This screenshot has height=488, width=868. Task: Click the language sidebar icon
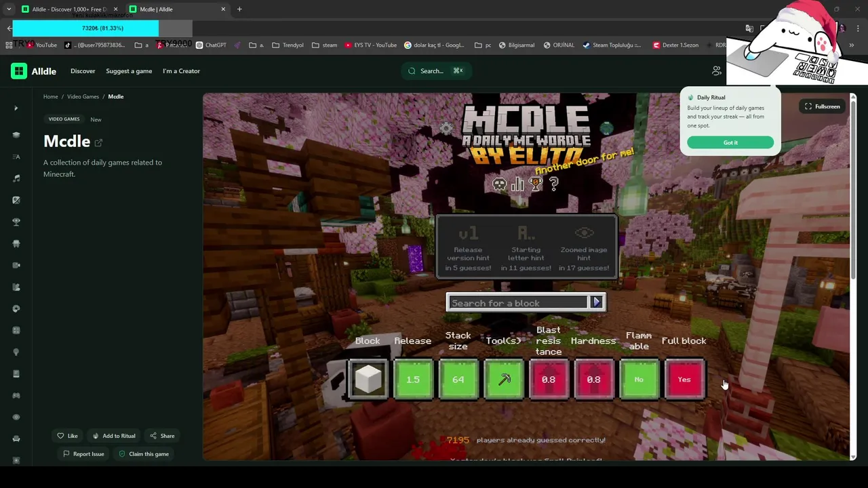tap(16, 157)
